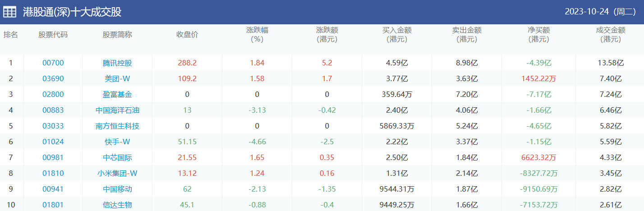Open stock code 00700 link
This screenshot has height=211, width=644.
click(x=53, y=63)
